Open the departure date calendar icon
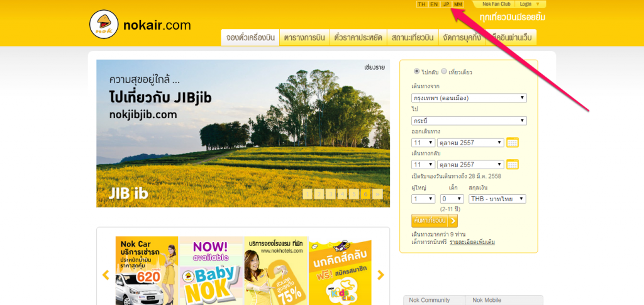 pos(512,143)
